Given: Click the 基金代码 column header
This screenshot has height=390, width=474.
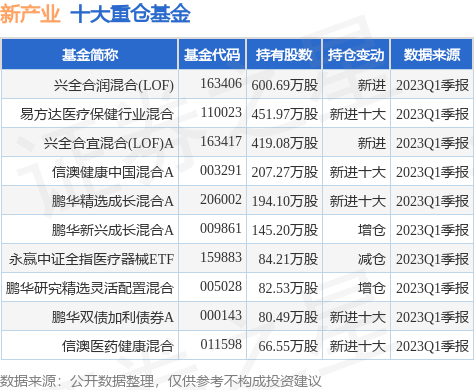Looking at the screenshot, I should pyautogui.click(x=212, y=54).
